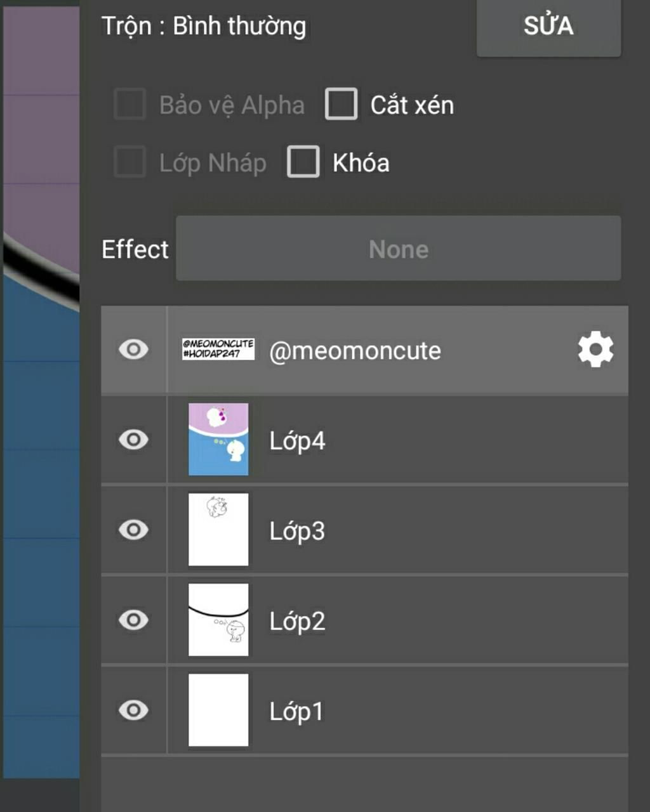Select the Lớp3 layer thumbnail
This screenshot has width=650, height=812.
point(218,530)
